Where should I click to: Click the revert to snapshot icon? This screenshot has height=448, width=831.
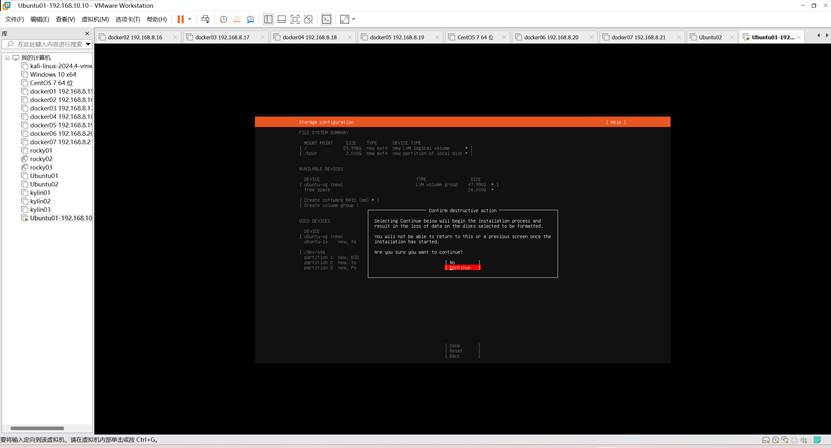coord(237,19)
